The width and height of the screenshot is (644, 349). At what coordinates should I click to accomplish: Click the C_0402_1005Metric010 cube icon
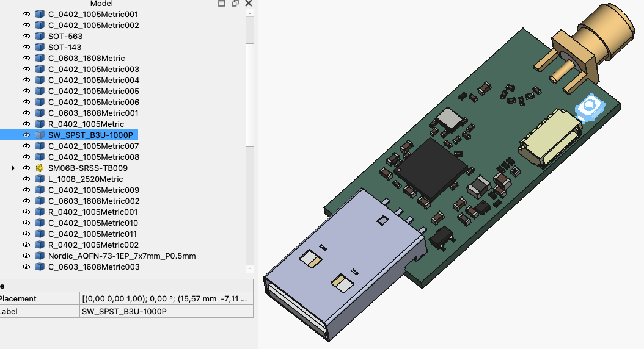tap(40, 223)
